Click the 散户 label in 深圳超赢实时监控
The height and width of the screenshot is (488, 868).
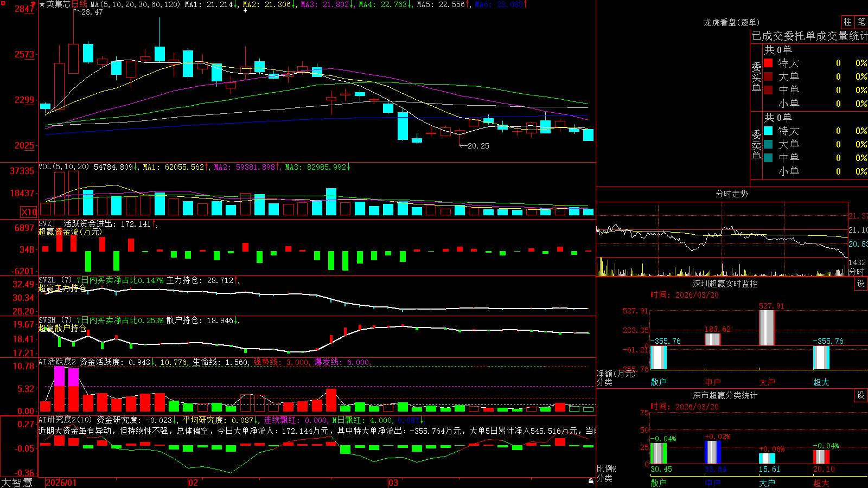658,382
